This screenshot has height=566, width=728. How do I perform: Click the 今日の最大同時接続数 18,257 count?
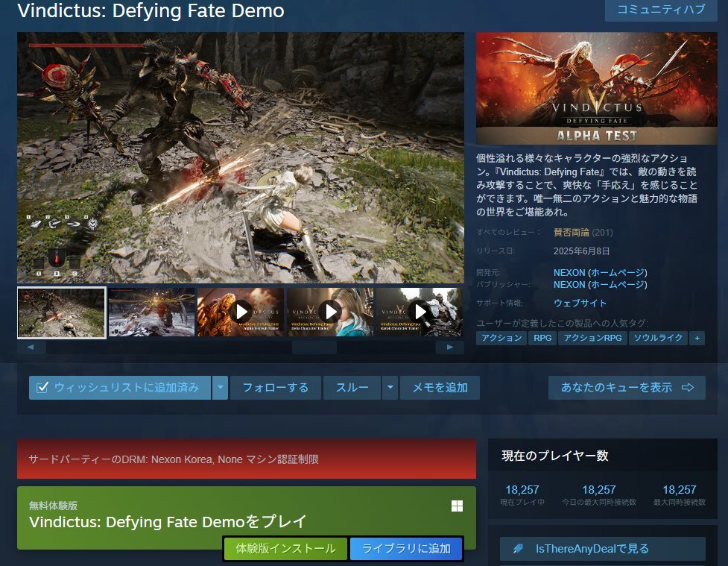[x=599, y=490]
